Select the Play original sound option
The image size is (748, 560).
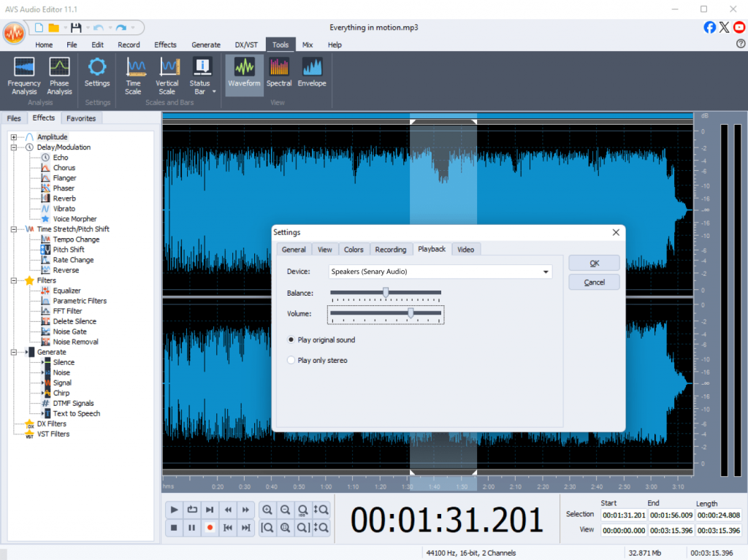click(291, 340)
